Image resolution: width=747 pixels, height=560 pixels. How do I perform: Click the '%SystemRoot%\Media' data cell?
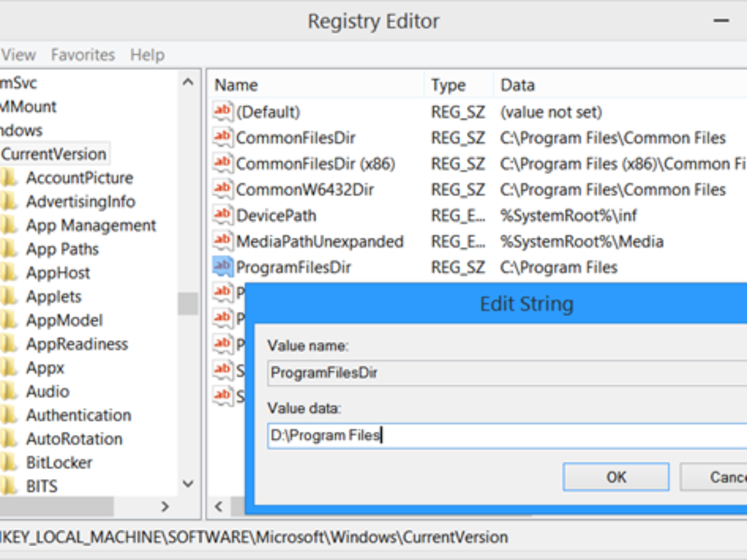coord(581,241)
